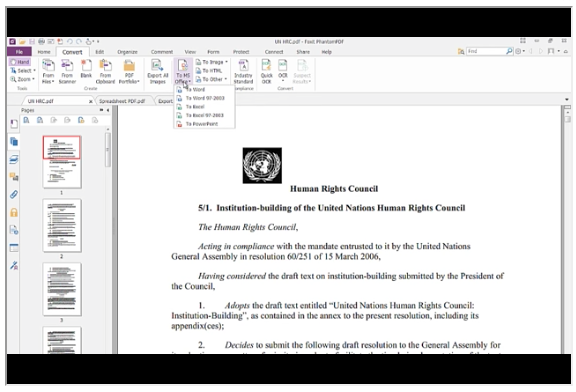The height and width of the screenshot is (392, 576).
Task: Collapse the Pages panel arrow
Action: point(108,110)
